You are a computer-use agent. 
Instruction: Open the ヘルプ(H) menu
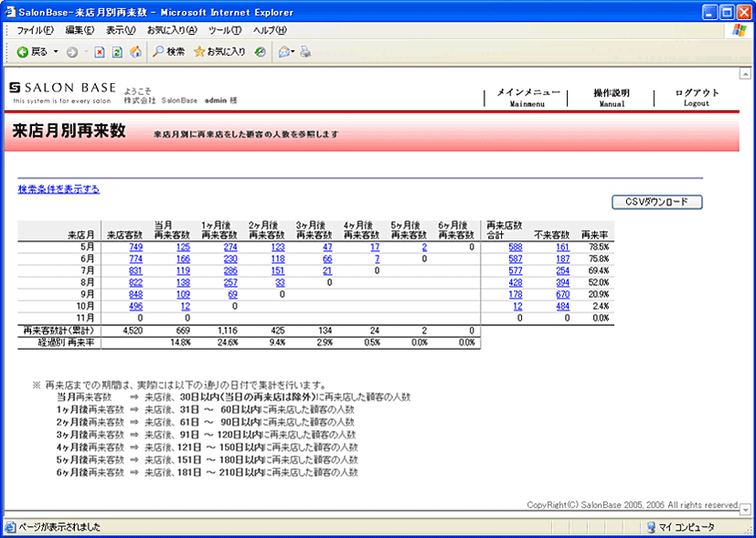[x=270, y=30]
